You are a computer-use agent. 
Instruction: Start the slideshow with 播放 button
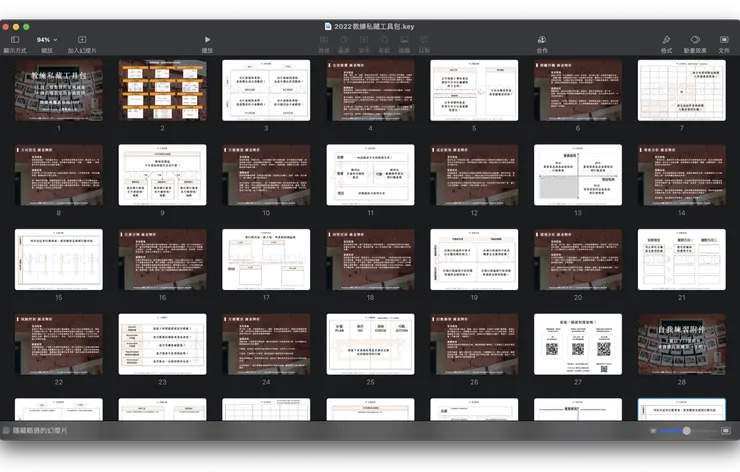[207, 40]
